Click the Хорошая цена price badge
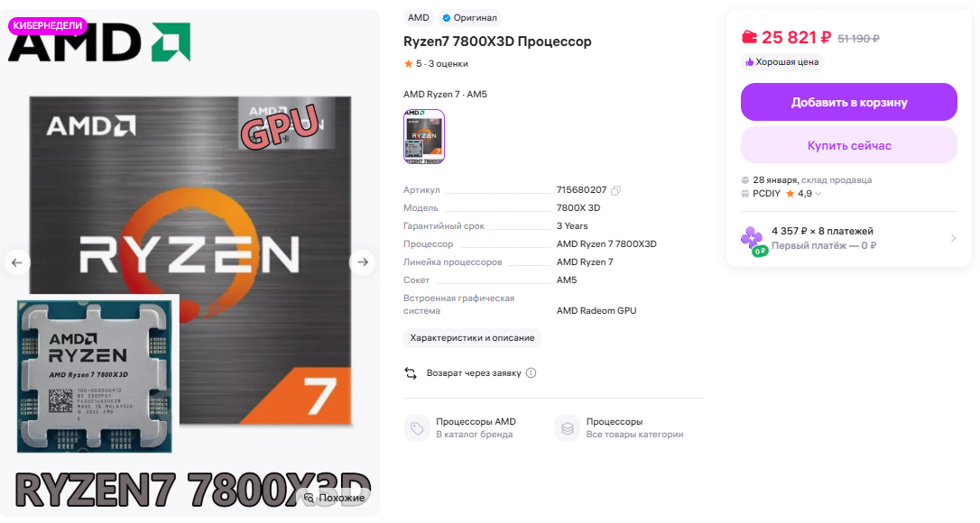The height and width of the screenshot is (523, 980). click(x=781, y=62)
